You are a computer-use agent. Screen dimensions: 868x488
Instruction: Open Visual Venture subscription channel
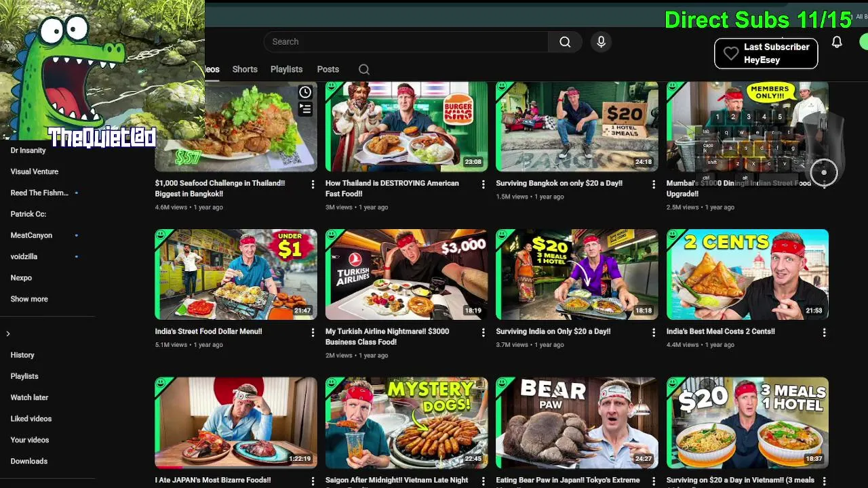pos(35,171)
